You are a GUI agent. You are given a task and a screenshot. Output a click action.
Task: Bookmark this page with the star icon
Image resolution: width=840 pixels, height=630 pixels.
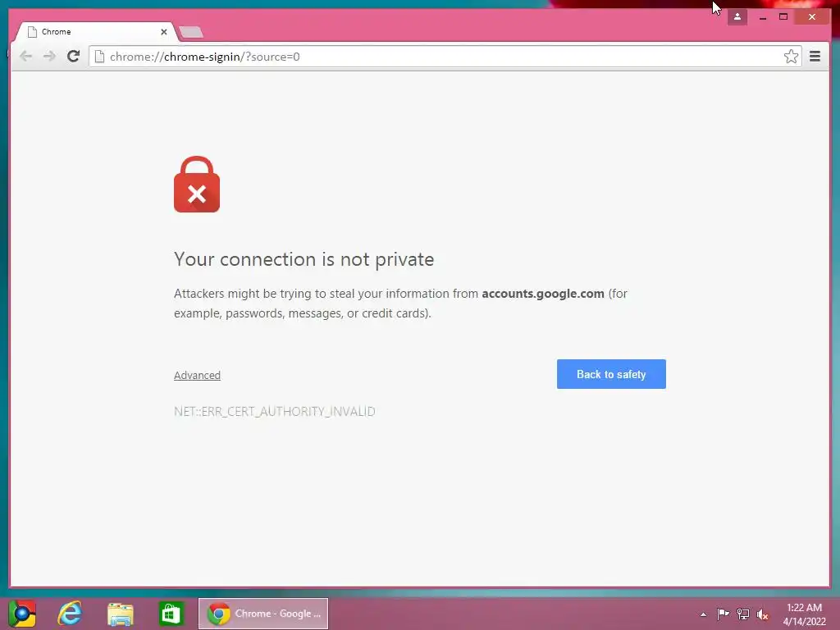(791, 57)
